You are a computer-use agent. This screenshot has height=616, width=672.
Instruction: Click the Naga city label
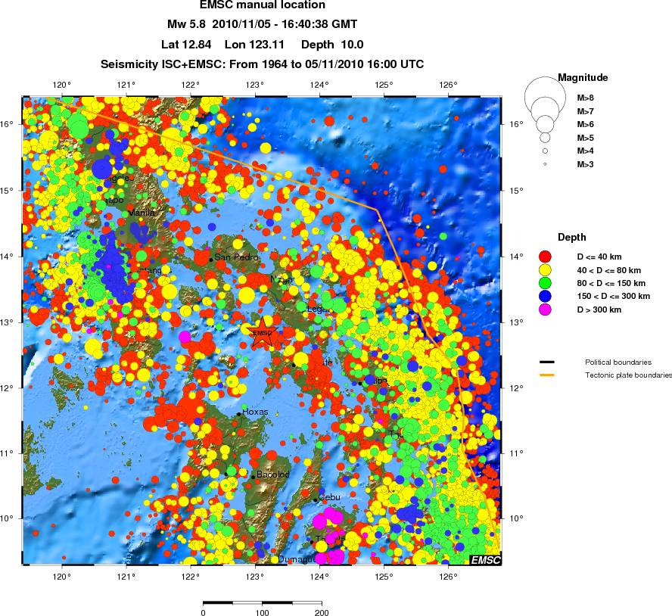(282, 279)
